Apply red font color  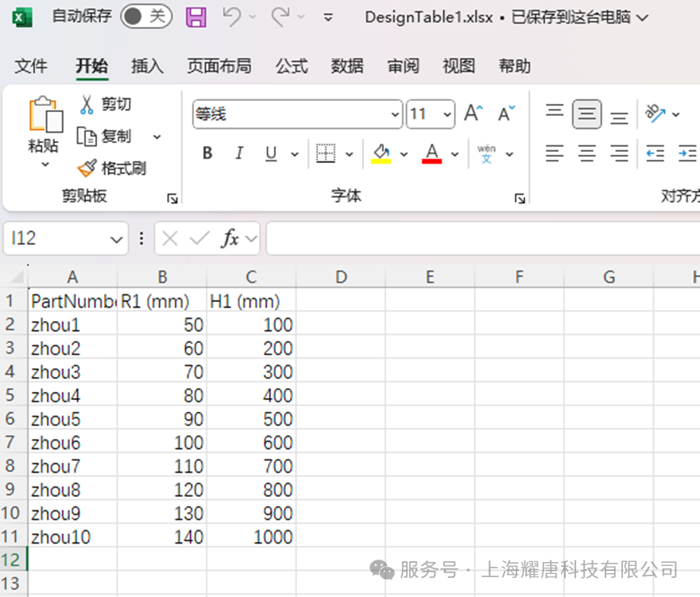pos(431,153)
